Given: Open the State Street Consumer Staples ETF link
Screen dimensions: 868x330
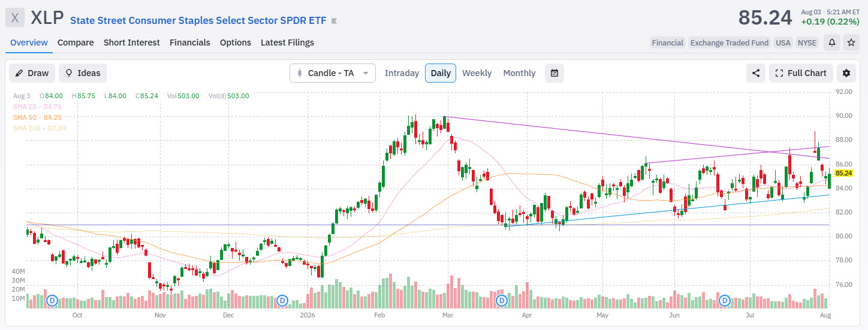Looking at the screenshot, I should coord(198,20).
